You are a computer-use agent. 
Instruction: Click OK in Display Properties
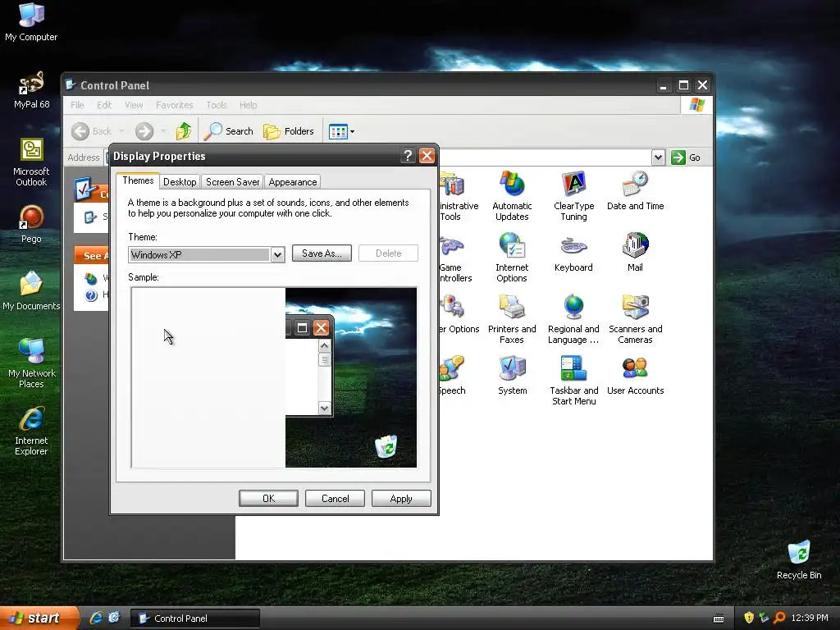(268, 498)
